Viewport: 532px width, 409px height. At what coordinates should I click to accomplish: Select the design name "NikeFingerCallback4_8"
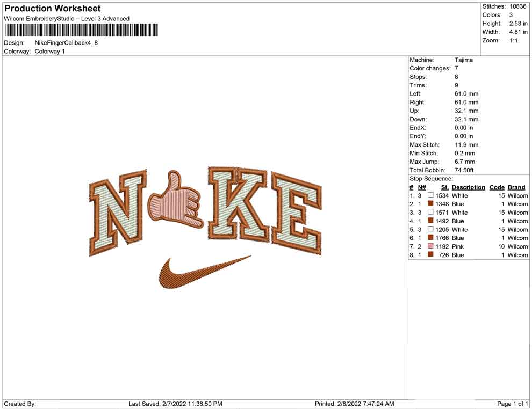(66, 43)
